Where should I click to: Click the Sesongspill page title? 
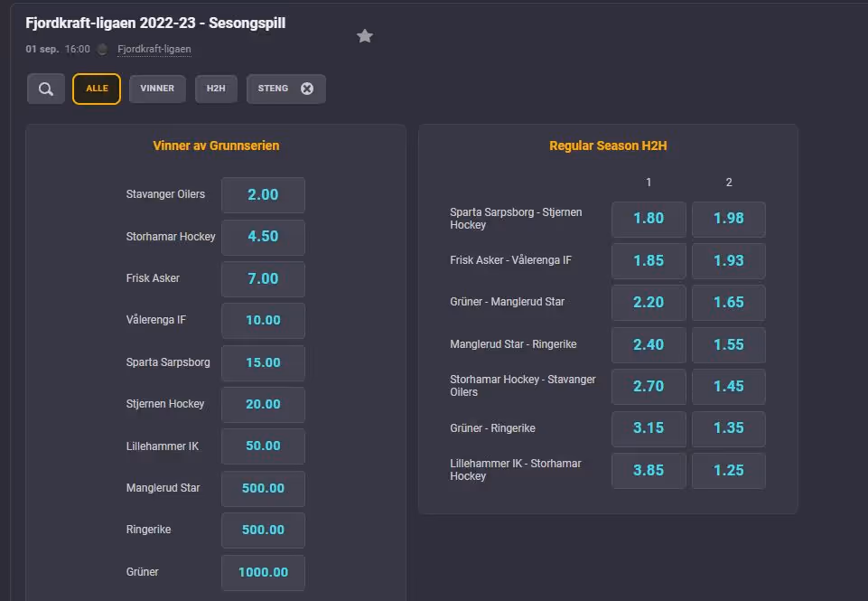coord(155,23)
